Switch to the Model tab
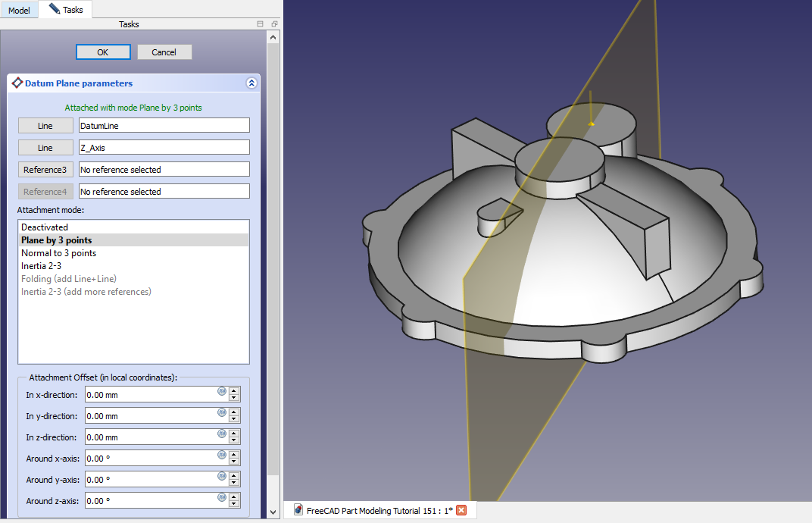The image size is (812, 523). tap(19, 11)
